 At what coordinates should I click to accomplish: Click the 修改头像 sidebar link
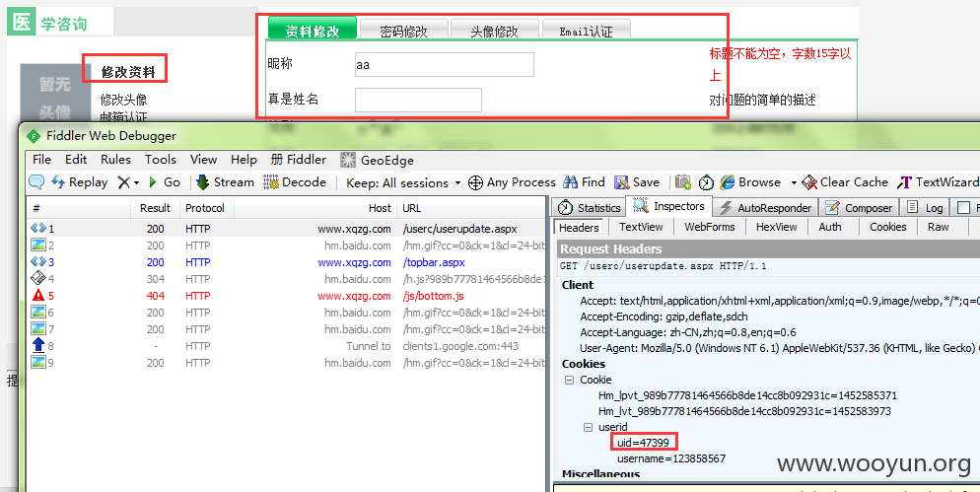click(x=124, y=100)
